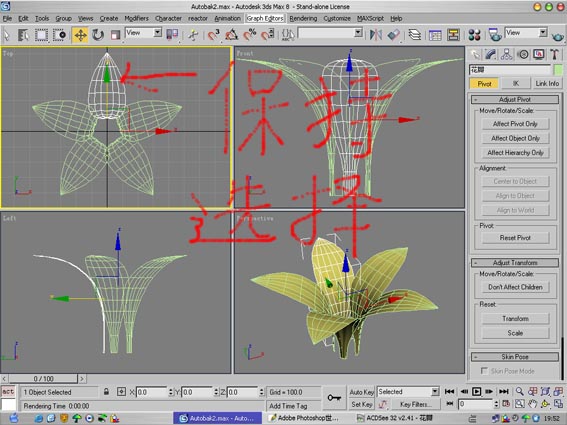Collapse the Adjust Pivot rollout
Viewport: 567px width, 425px height.
click(x=515, y=99)
